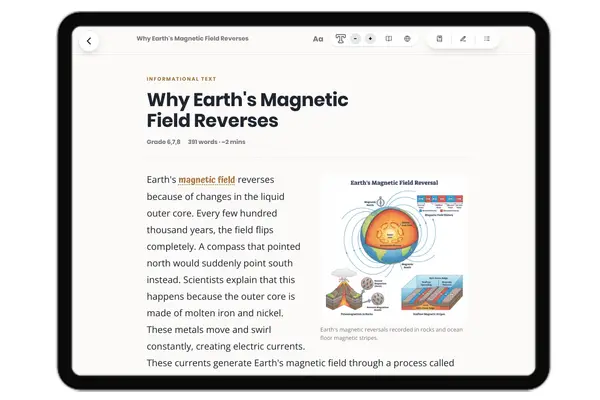Open the Earth's Magnetic Field Reversal diagram
Viewport: 600px width, 400px height.
tap(394, 247)
